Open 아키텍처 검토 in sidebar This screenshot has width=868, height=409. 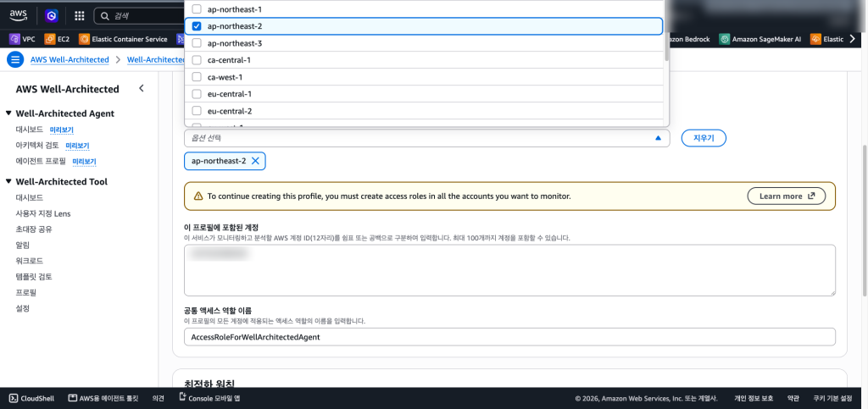[x=37, y=146]
